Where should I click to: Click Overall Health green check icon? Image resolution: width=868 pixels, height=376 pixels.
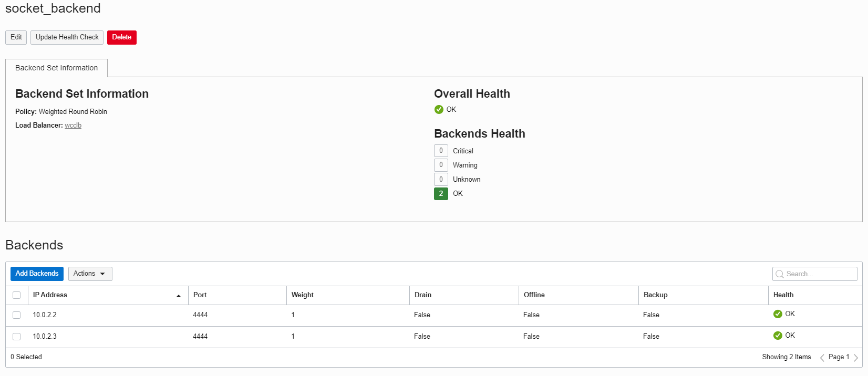[x=439, y=109]
